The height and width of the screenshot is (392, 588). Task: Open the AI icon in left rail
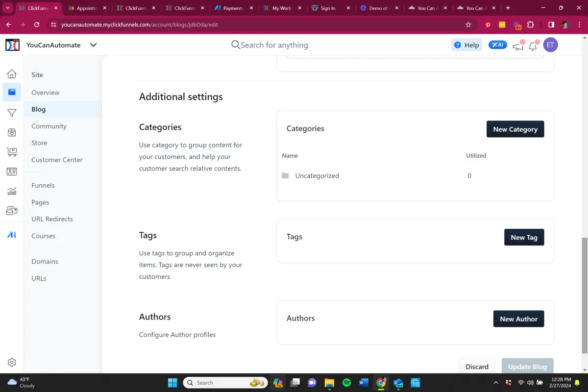click(12, 235)
